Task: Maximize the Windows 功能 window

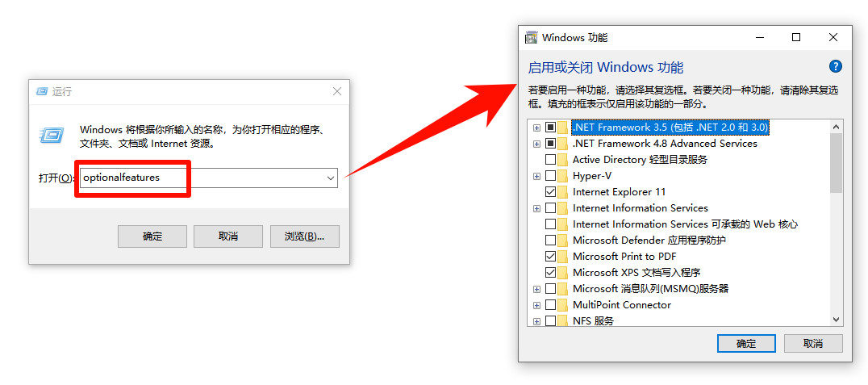Action: click(796, 37)
